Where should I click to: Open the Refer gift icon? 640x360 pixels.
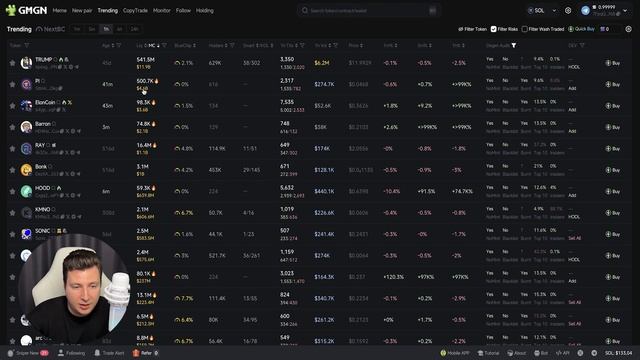136,353
